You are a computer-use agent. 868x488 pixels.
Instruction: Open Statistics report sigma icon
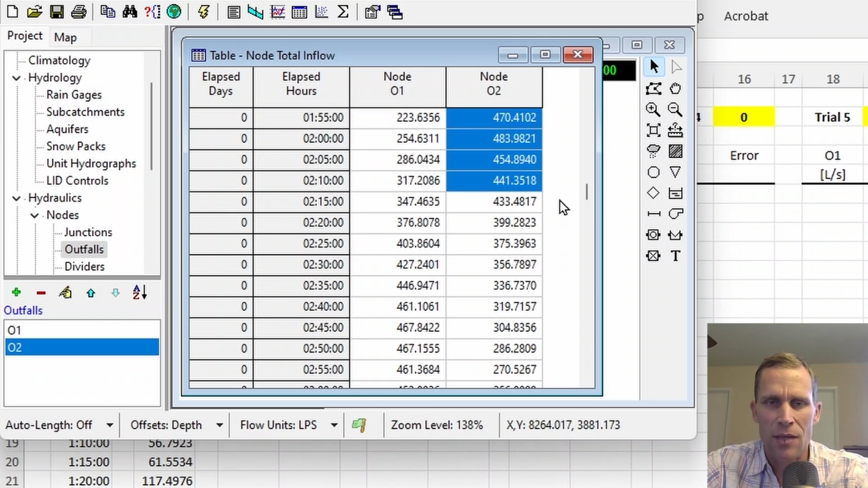pyautogui.click(x=343, y=11)
